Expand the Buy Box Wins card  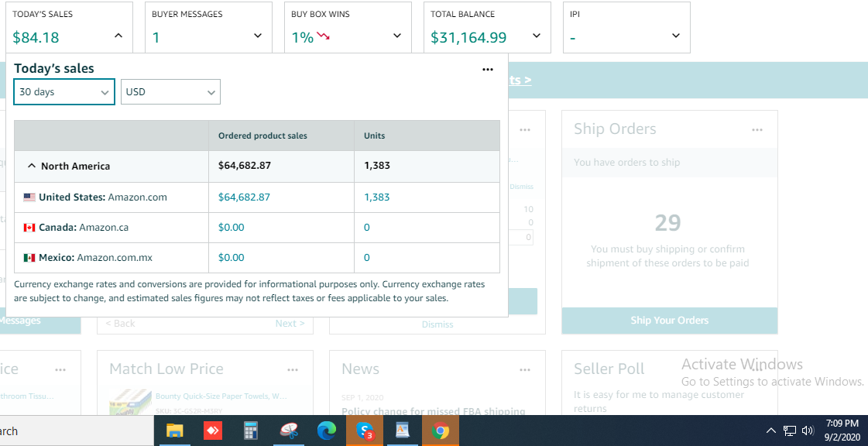(x=397, y=36)
